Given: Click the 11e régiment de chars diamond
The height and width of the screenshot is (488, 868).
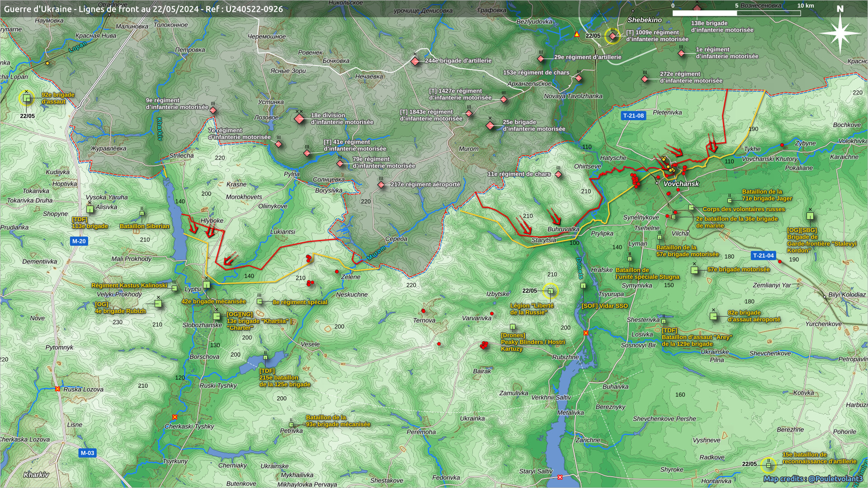Looking at the screenshot, I should 558,174.
